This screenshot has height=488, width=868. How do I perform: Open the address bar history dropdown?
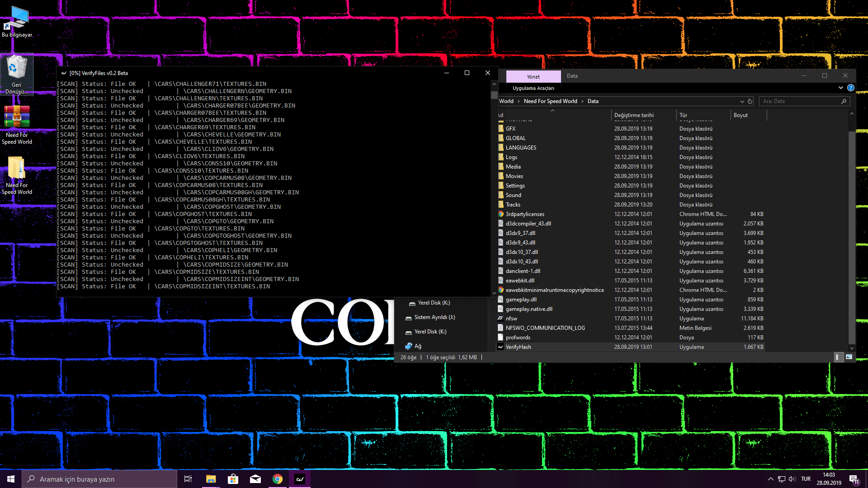[x=742, y=101]
